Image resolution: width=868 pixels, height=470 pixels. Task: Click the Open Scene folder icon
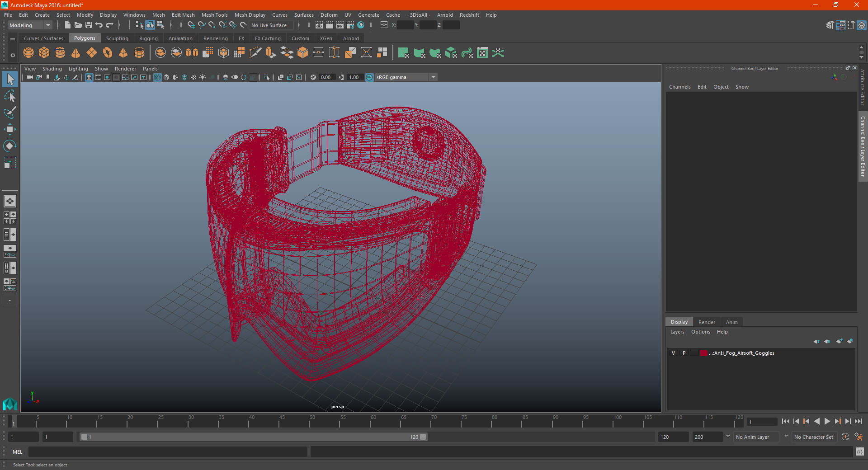click(78, 25)
